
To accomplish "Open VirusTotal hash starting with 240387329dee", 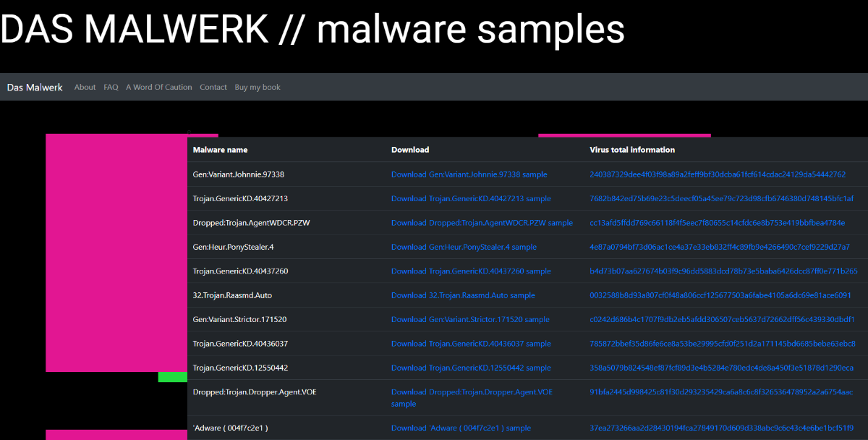I will (718, 174).
